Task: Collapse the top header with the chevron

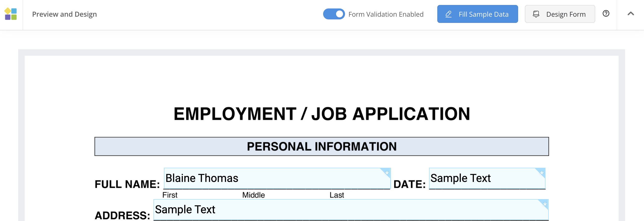Action: click(631, 14)
